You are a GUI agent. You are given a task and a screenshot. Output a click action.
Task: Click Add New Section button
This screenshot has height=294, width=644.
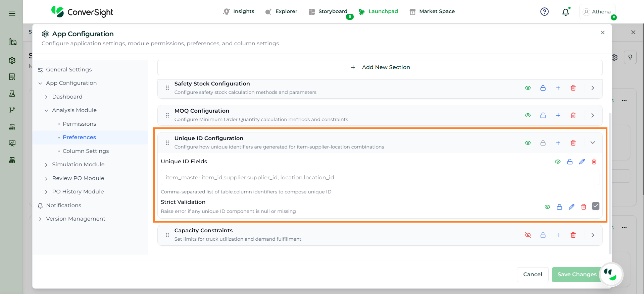pos(380,67)
